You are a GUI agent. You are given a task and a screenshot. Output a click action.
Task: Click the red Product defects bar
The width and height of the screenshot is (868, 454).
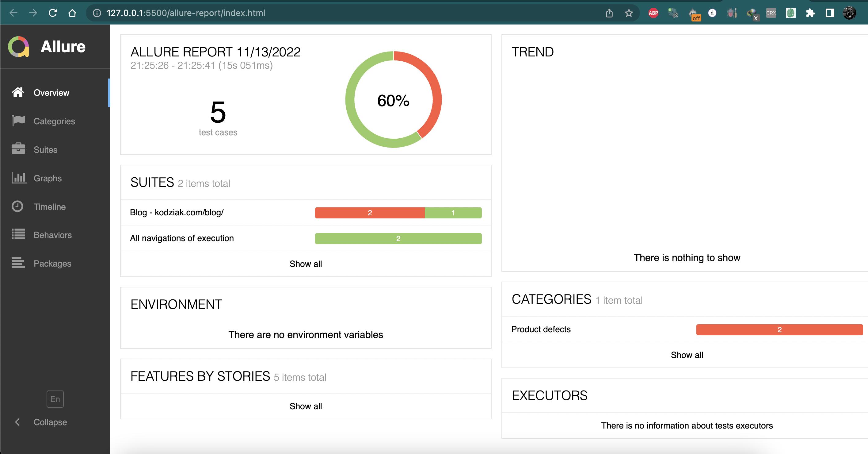click(x=779, y=329)
